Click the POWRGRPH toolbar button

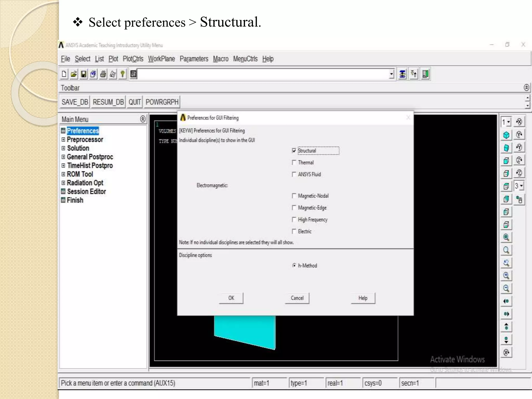tap(162, 102)
